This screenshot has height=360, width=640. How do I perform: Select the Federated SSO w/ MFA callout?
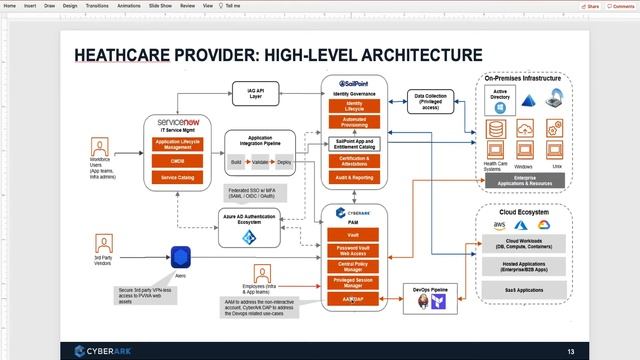pos(255,193)
